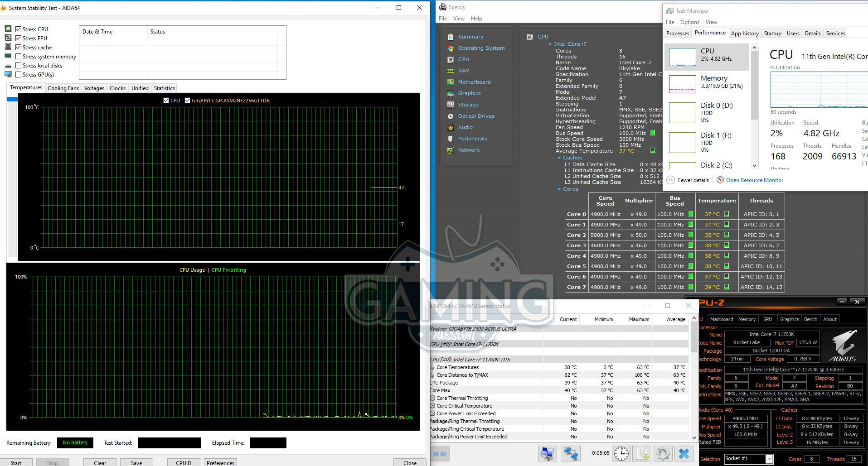Click the HWiNFO collapse arrows icon
Viewport: 868px width, 466px height.
tap(440, 453)
